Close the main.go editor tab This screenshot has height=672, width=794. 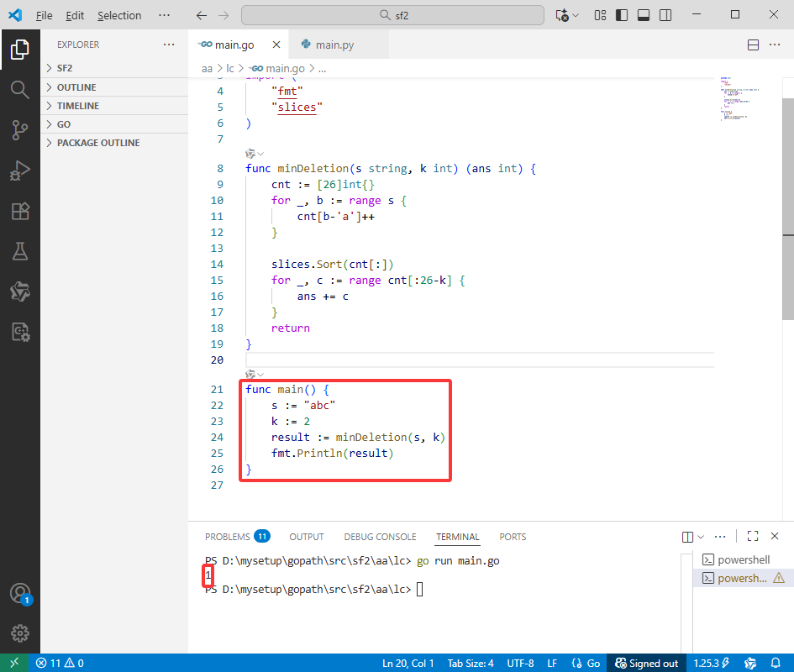276,45
